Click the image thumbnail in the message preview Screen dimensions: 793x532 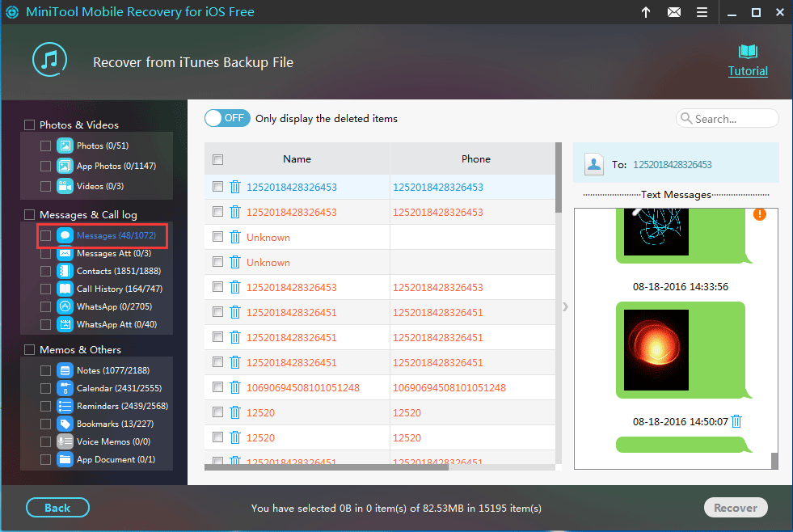[x=656, y=349]
